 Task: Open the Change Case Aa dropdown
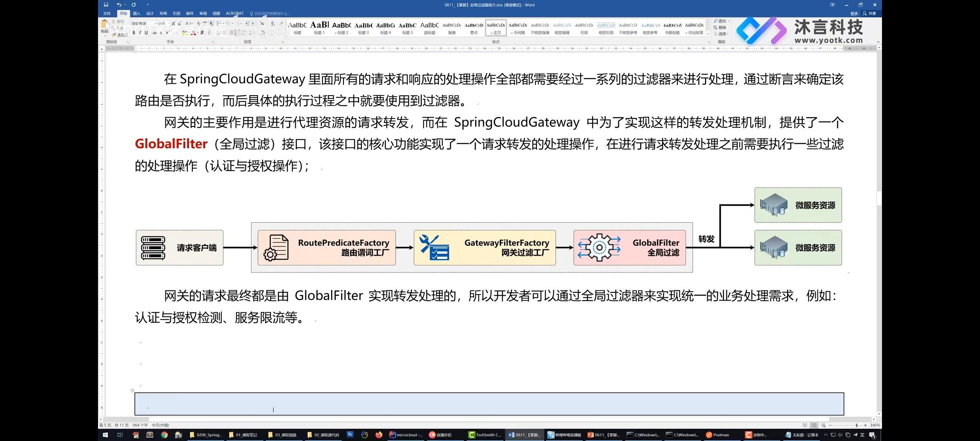pos(189,24)
